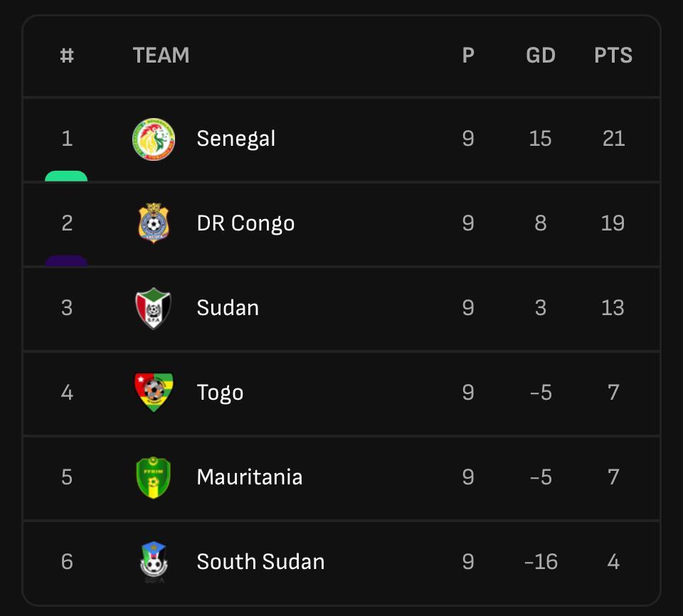Click the Senegal team crest icon
Viewport: 683px width, 616px height.
pos(154,139)
